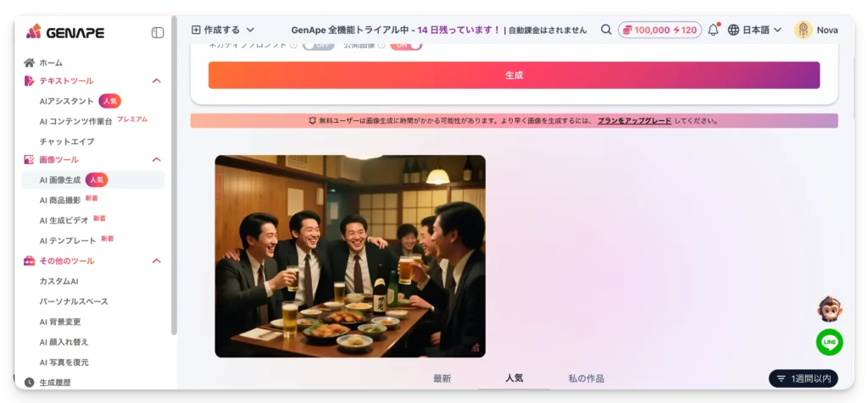Open the 100,000 credits balance badge
Image resolution: width=868 pixels, height=403 pixels.
[659, 30]
